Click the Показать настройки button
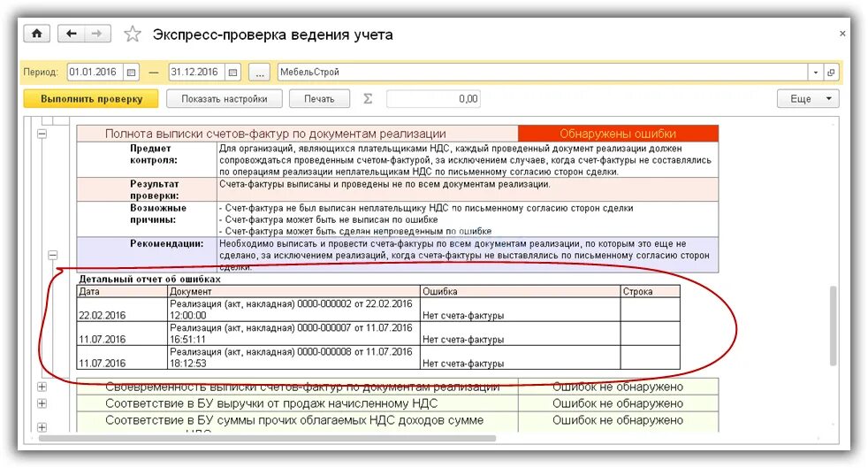This screenshot has height=468, width=868. coord(225,99)
